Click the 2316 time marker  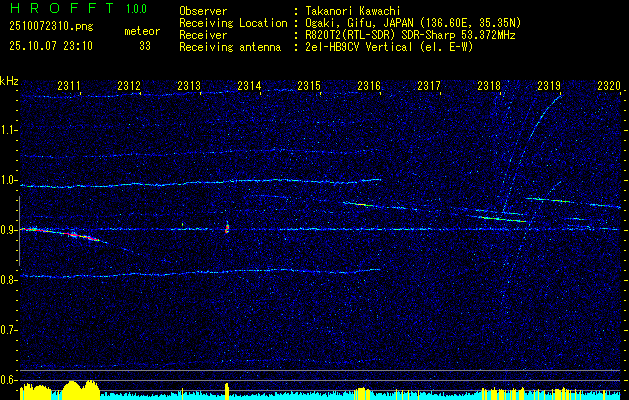point(369,85)
